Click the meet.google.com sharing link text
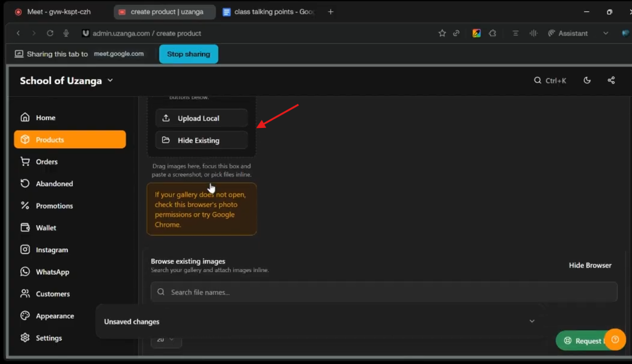This screenshot has width=632, height=364. coord(118,53)
